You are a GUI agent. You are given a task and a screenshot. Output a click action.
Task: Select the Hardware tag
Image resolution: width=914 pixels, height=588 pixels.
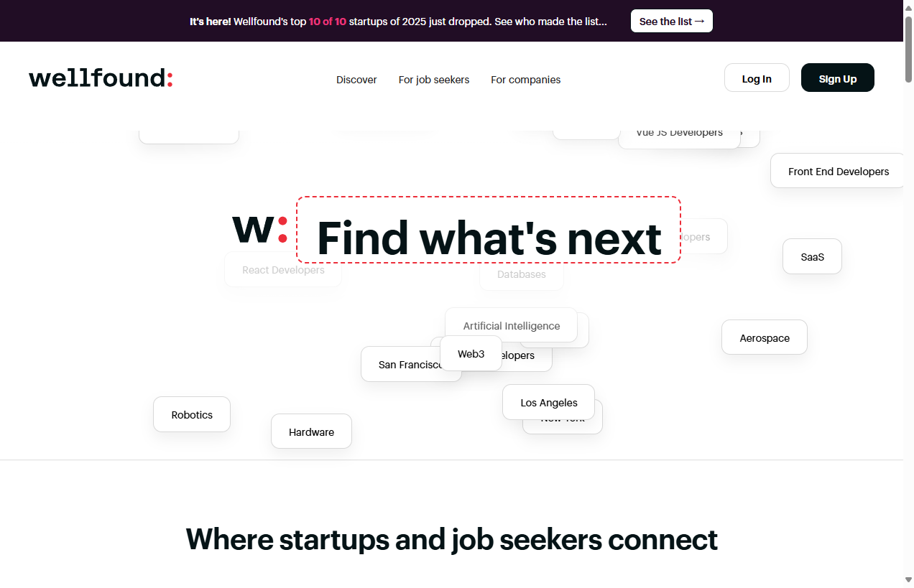pyautogui.click(x=311, y=431)
